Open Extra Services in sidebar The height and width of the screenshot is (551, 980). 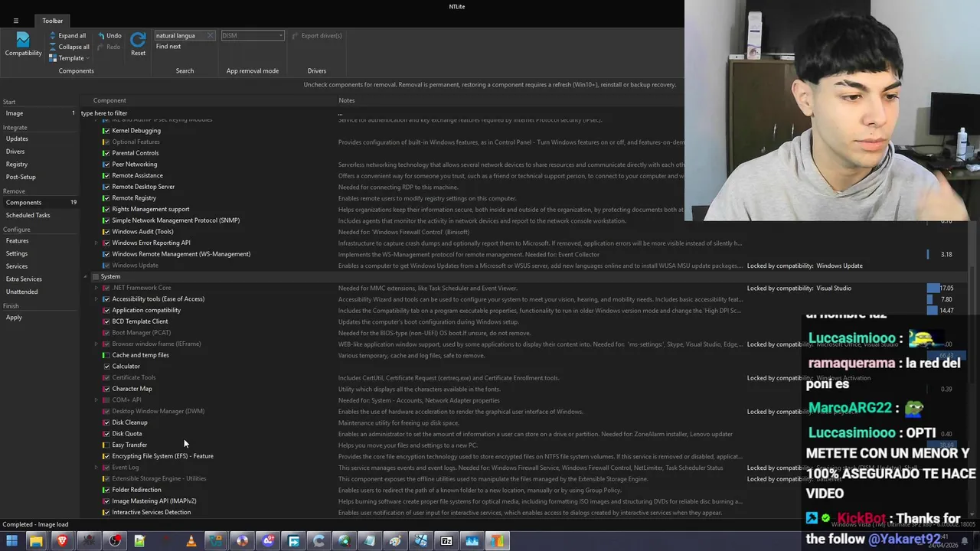tap(24, 279)
